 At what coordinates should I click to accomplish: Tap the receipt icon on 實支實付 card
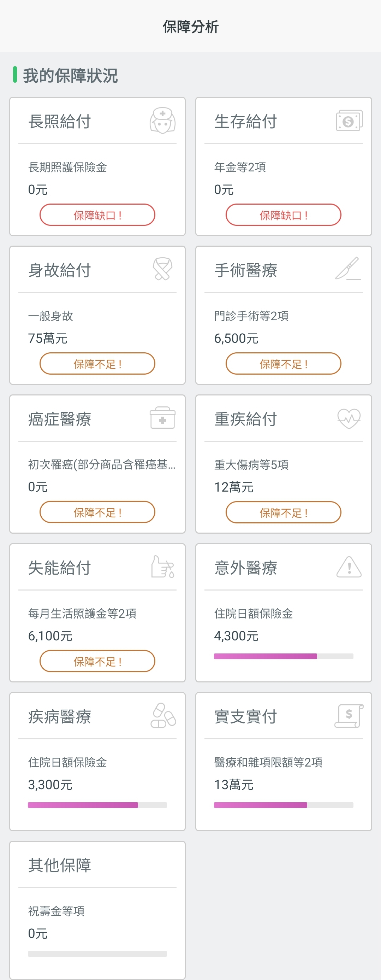point(349,716)
